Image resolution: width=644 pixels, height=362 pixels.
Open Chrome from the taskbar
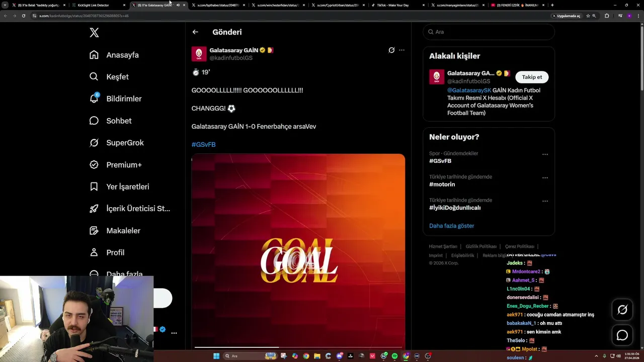306,356
